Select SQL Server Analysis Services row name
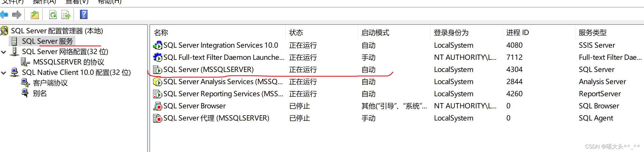 (223, 82)
